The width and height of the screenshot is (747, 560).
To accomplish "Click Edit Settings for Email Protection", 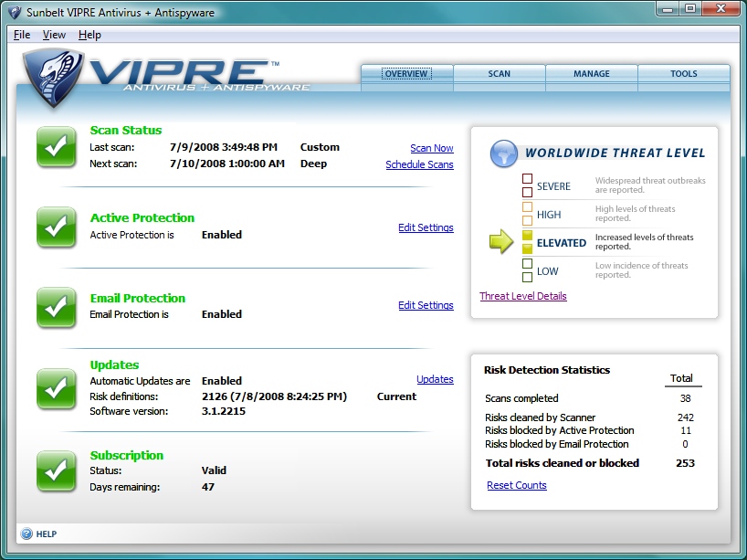I will [426, 305].
